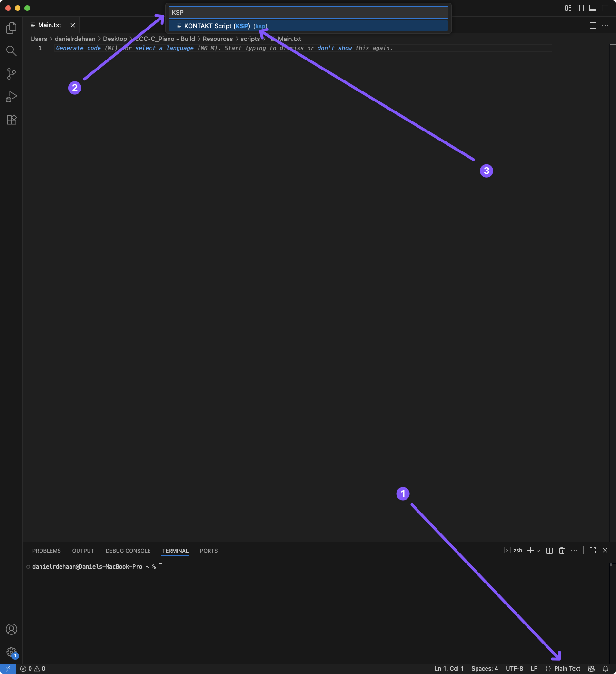Image resolution: width=616 pixels, height=674 pixels.
Task: Click Plain Text language mode in status bar
Action: coord(567,669)
